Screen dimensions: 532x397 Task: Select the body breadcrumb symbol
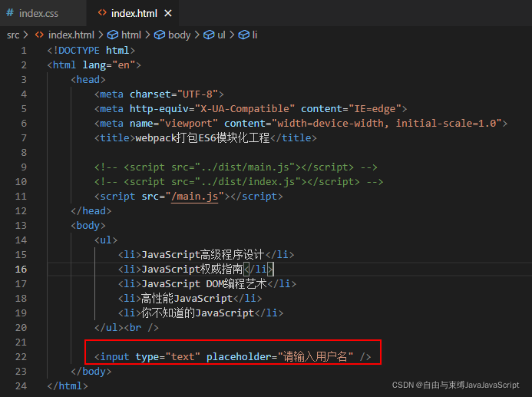tap(179, 35)
